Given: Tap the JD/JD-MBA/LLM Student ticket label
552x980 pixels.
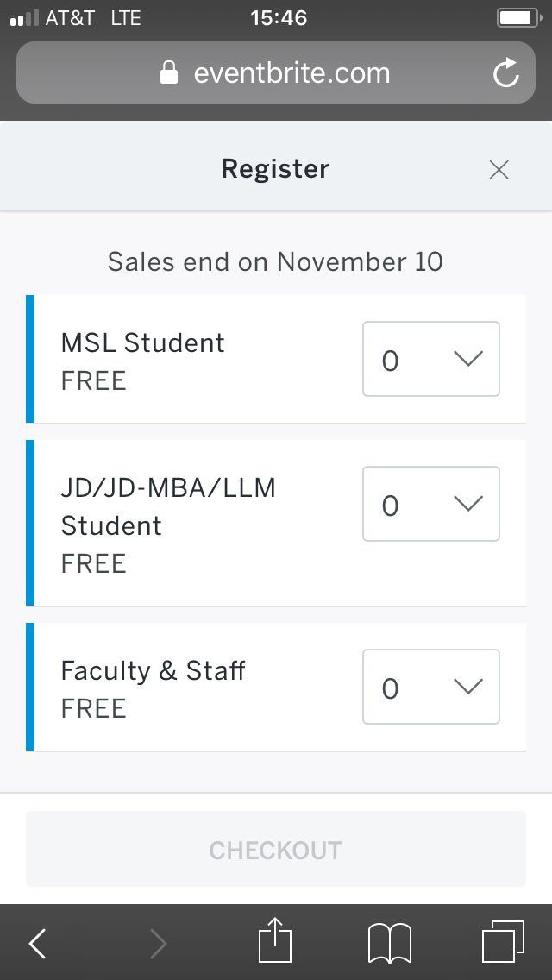Looking at the screenshot, I should (x=168, y=506).
